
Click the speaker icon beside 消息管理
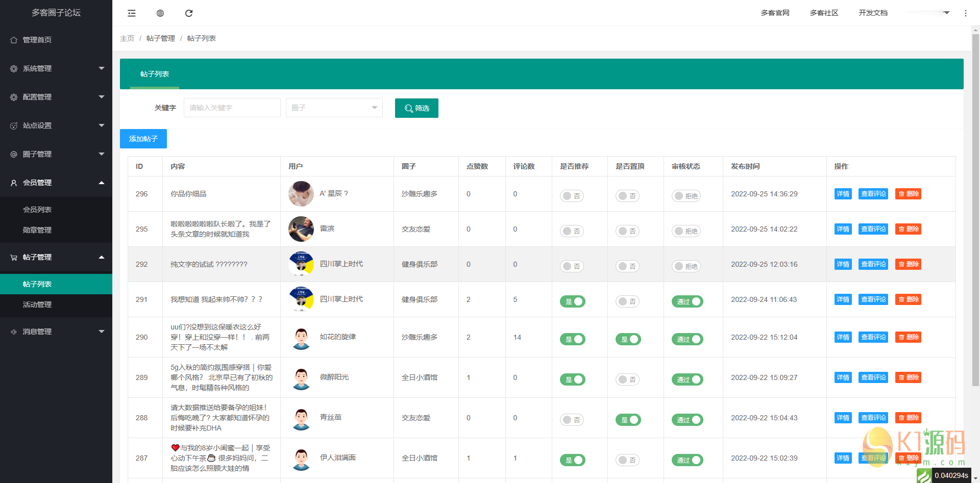click(x=14, y=332)
